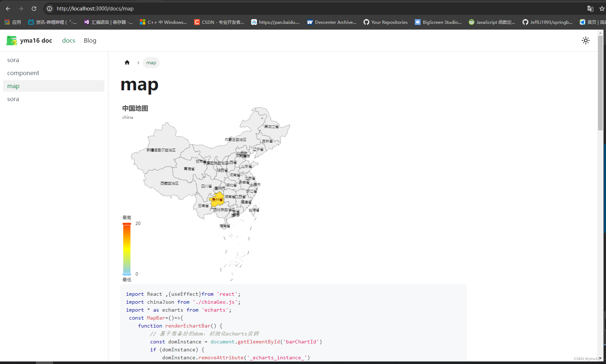This screenshot has width=606, height=364.
Task: Expand the sora section in the sidebar
Action: click(x=13, y=60)
